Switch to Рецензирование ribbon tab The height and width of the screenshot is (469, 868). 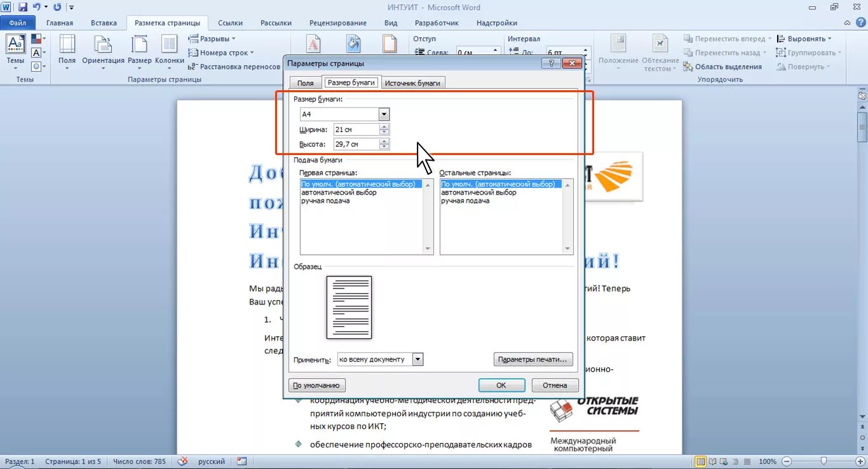[x=338, y=23]
